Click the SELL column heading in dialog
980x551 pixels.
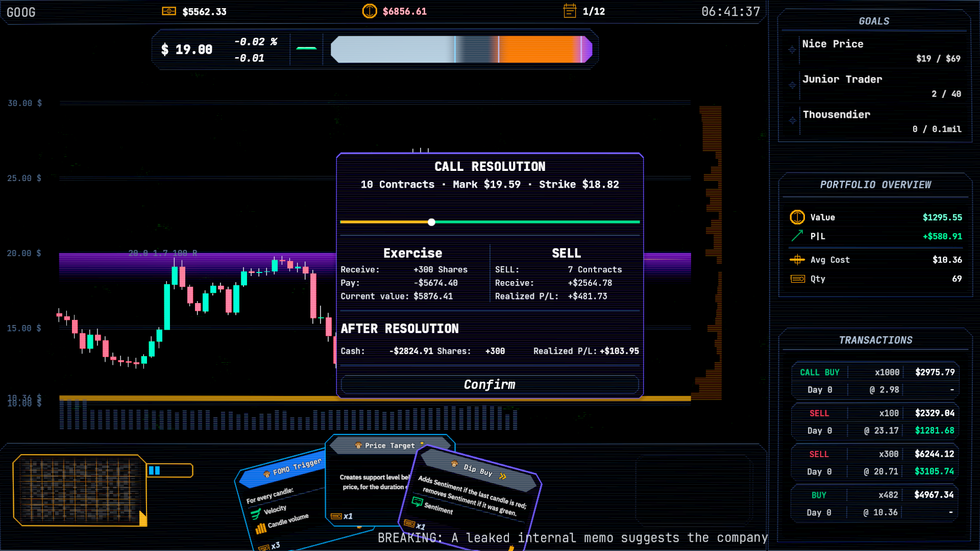pyautogui.click(x=566, y=253)
